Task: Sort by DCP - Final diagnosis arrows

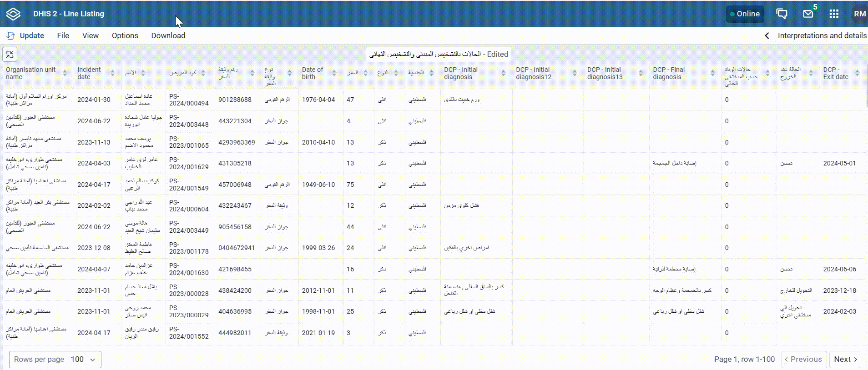Action: point(712,73)
